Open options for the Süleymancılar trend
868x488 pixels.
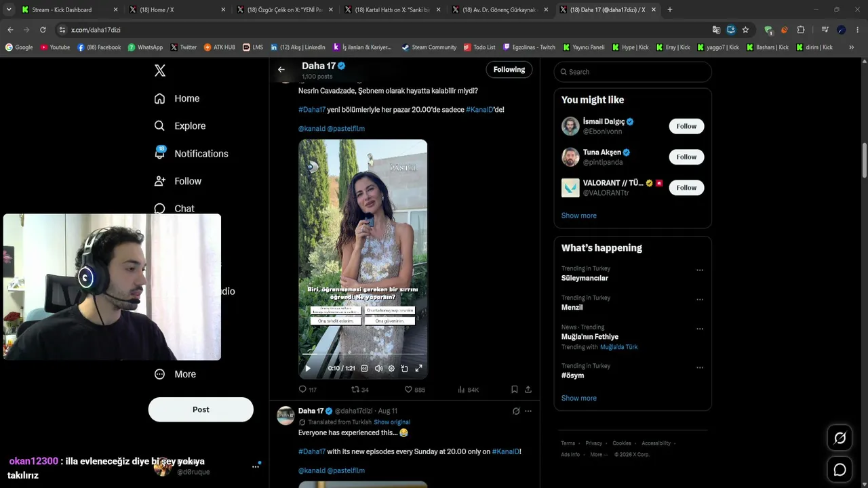(x=700, y=270)
